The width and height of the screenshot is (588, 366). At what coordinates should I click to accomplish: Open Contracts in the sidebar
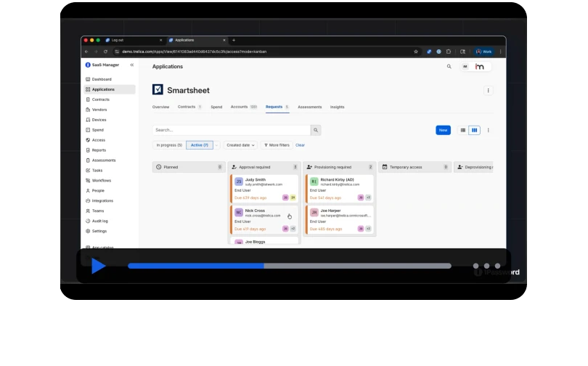(100, 99)
